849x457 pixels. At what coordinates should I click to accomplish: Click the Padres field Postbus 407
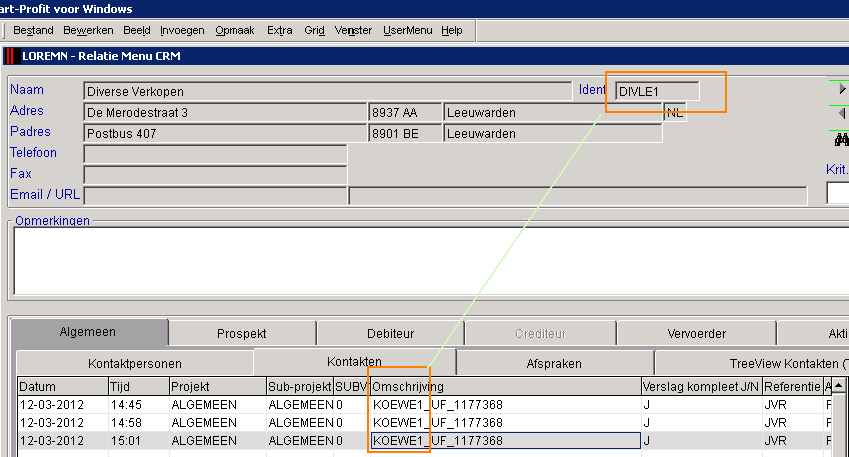(x=225, y=133)
